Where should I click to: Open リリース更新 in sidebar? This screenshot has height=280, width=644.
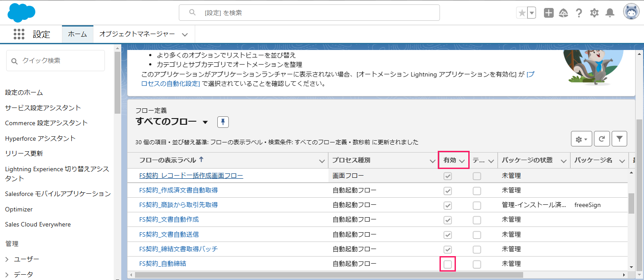click(24, 153)
